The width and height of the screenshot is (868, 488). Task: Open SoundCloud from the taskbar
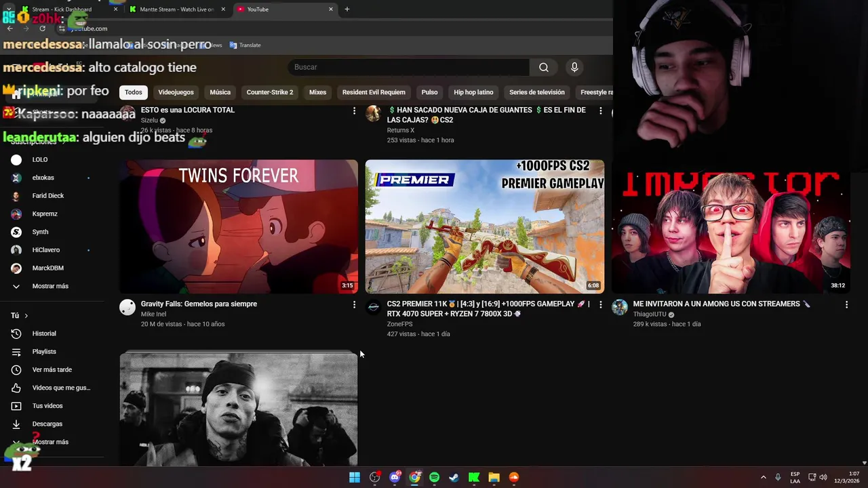point(514,477)
